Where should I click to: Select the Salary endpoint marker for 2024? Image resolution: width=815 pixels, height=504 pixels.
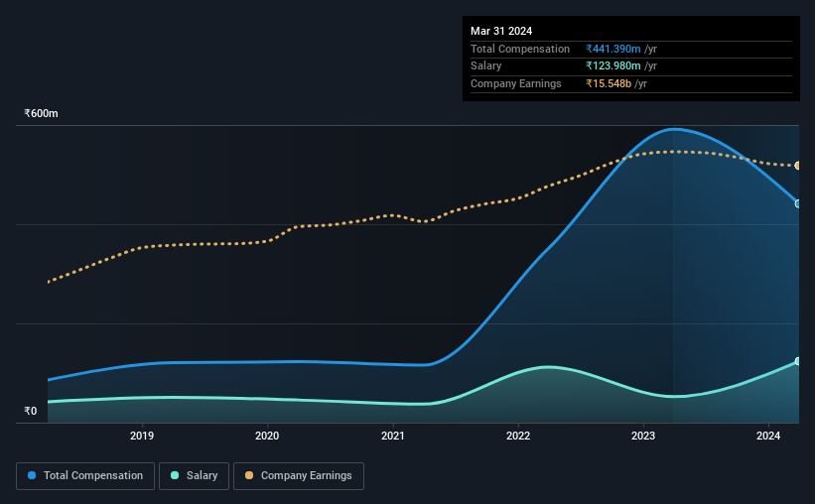pos(798,361)
